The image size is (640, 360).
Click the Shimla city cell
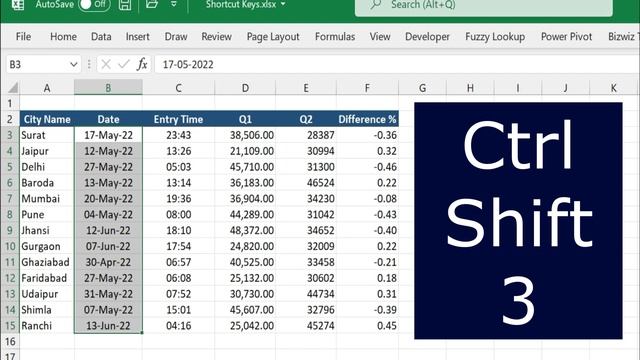point(47,310)
